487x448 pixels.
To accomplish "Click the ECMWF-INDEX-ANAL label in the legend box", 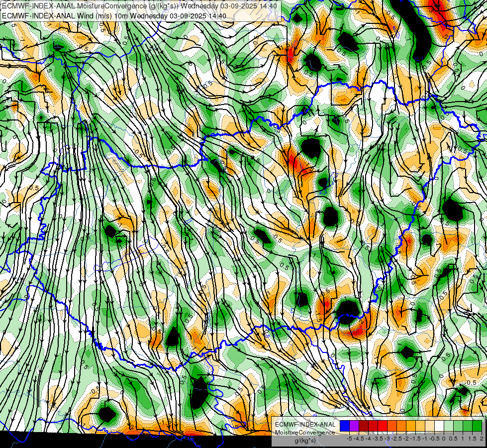I will [305, 425].
